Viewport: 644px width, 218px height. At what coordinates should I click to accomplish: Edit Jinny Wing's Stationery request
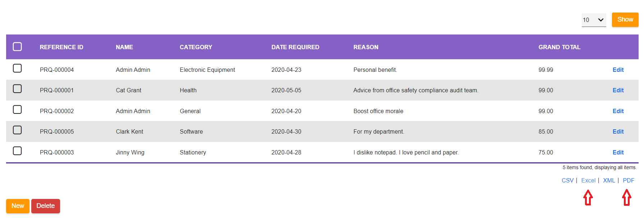pos(618,152)
